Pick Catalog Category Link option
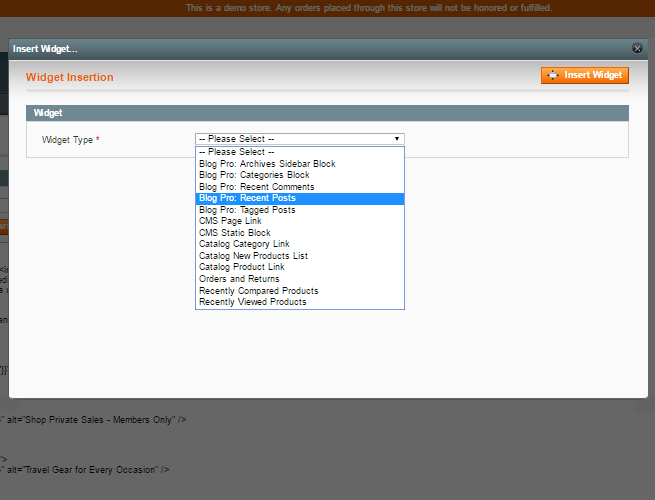This screenshot has height=500, width=655. click(244, 244)
